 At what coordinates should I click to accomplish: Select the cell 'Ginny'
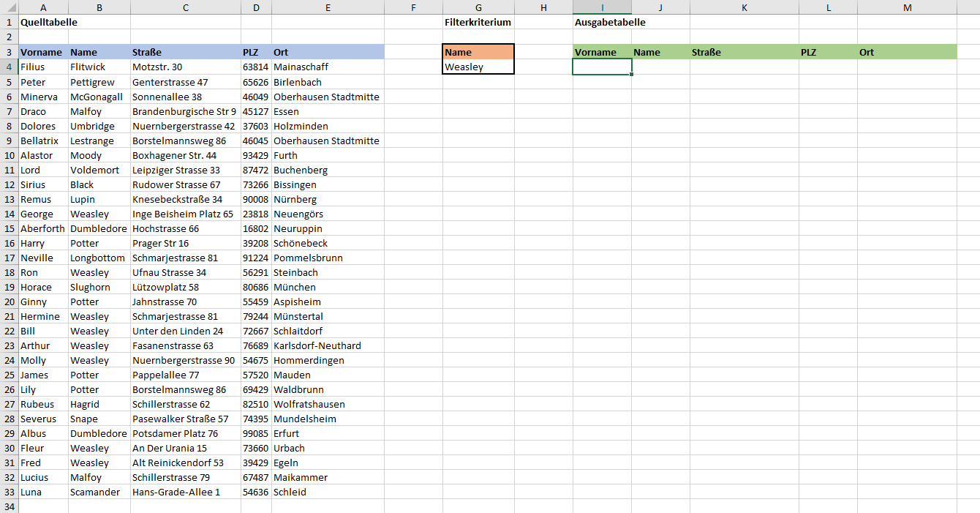(44, 302)
